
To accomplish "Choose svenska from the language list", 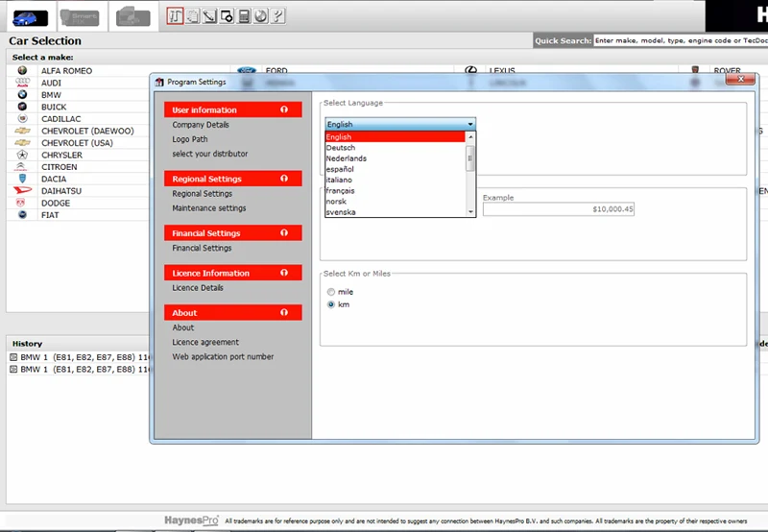I will [x=395, y=212].
